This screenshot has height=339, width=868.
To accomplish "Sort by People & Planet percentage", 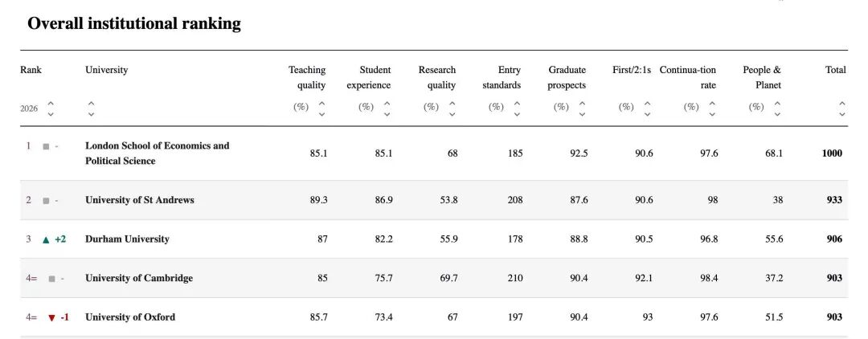I will click(x=777, y=108).
